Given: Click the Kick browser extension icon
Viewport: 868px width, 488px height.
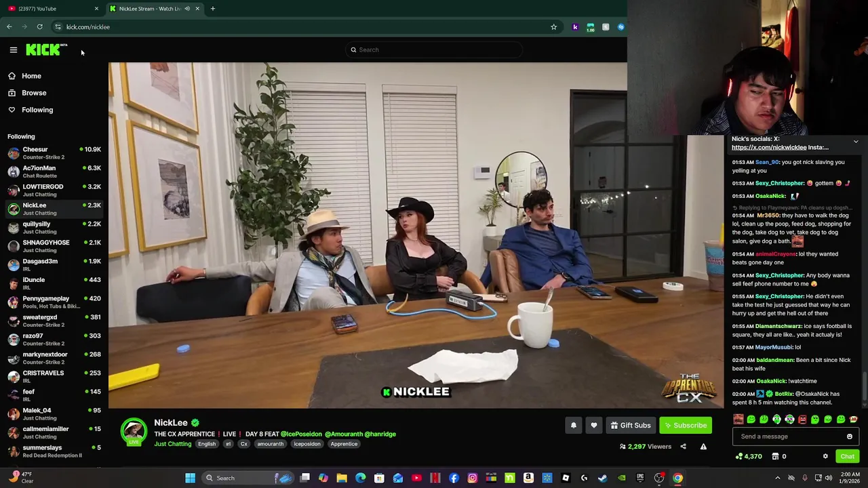Looking at the screenshot, I should click(x=575, y=26).
